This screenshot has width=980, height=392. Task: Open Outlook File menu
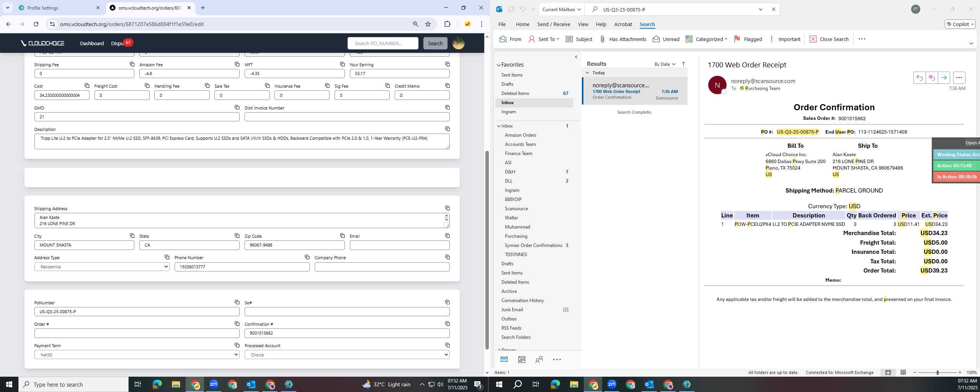502,24
